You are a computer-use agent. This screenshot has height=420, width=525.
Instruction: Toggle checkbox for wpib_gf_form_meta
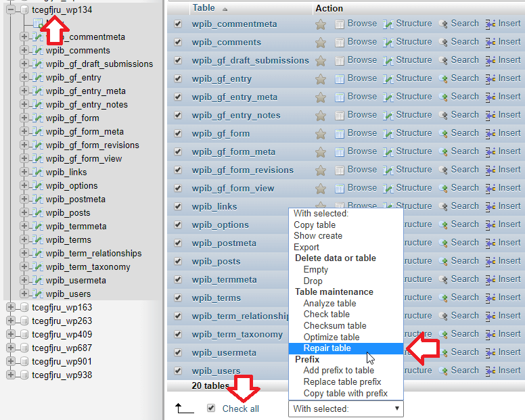(x=178, y=151)
